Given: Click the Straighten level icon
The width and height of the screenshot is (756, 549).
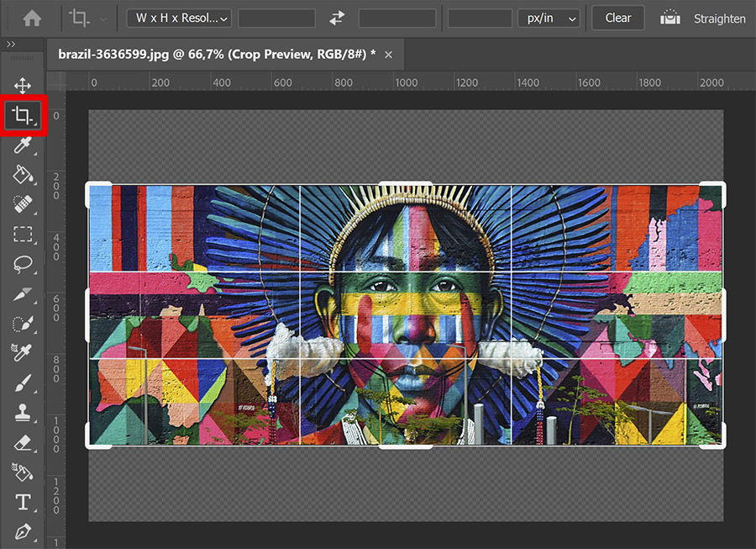Looking at the screenshot, I should [x=670, y=18].
